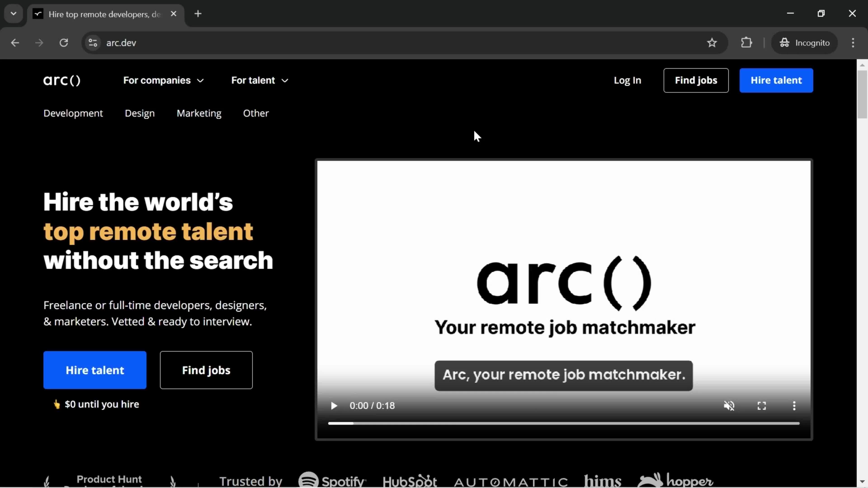Open the Development category

(73, 113)
